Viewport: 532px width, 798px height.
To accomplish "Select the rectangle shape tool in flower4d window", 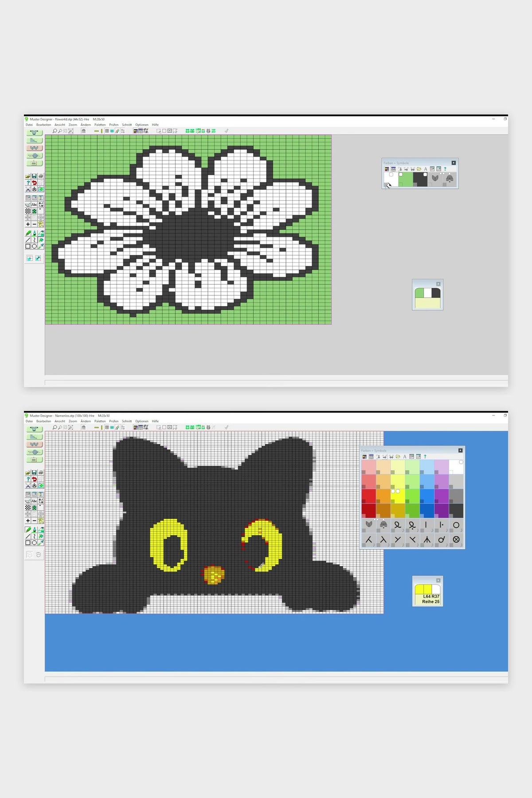I will (x=28, y=246).
